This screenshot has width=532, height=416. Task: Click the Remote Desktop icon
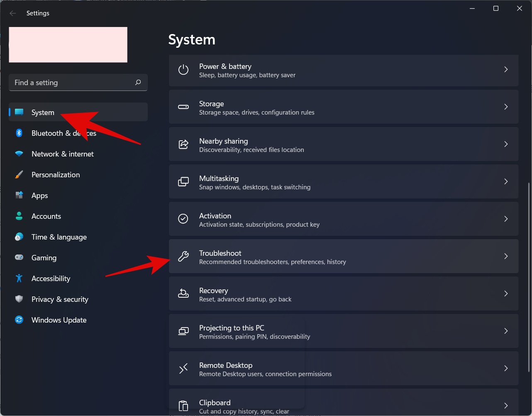tap(183, 368)
